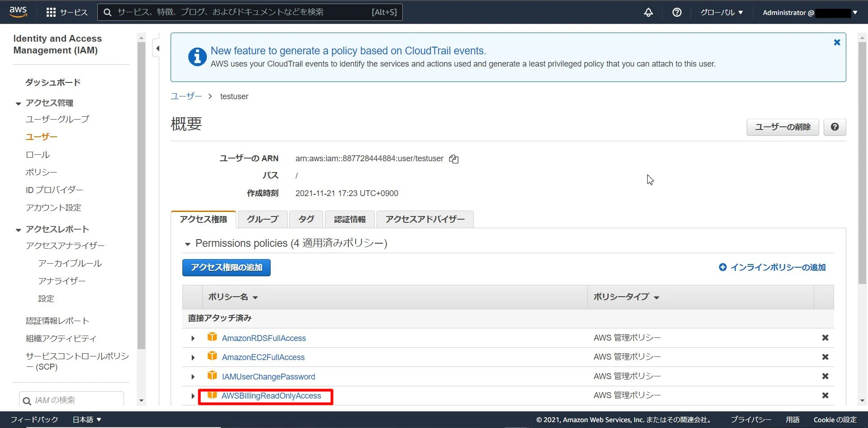Open ダッシュボード in the sidebar
The image size is (868, 428).
pos(53,82)
